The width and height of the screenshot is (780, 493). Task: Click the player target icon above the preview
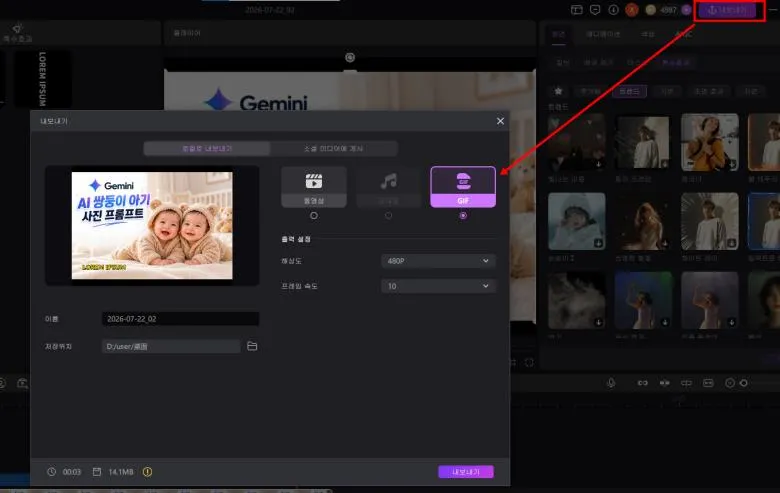pos(350,57)
